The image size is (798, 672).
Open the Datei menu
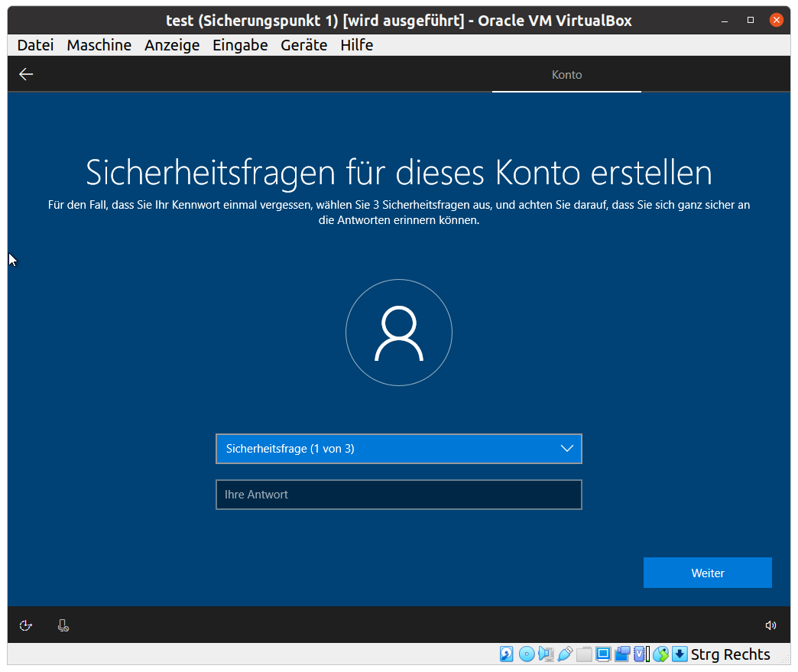point(36,45)
